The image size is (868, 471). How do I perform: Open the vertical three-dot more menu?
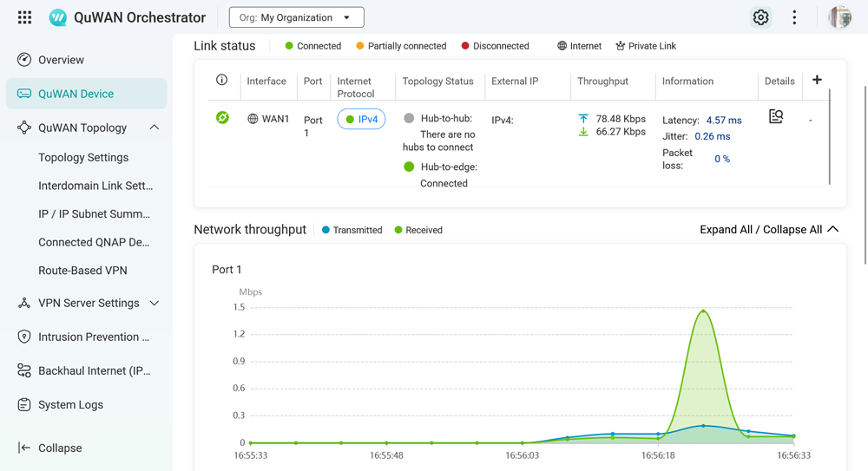click(794, 17)
